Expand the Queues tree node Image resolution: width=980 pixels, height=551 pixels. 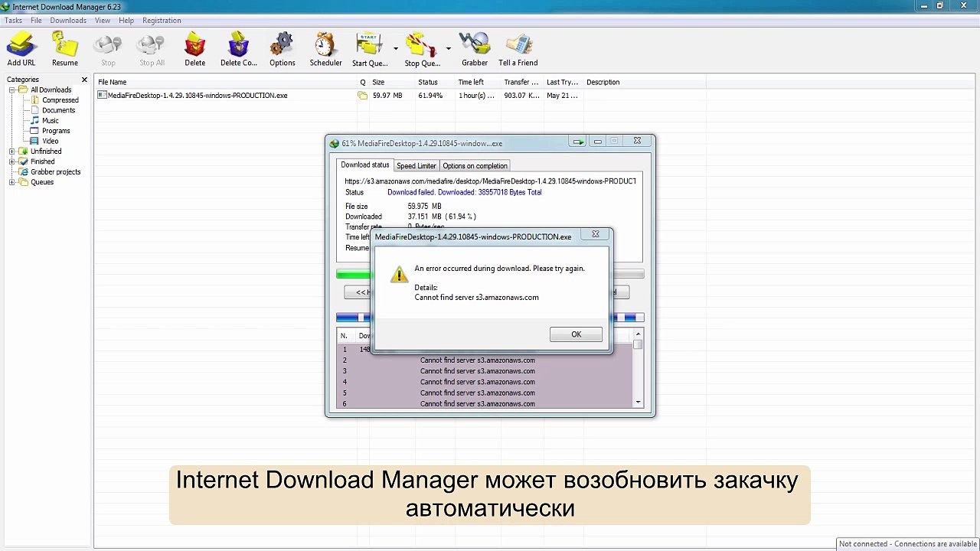pyautogui.click(x=12, y=182)
